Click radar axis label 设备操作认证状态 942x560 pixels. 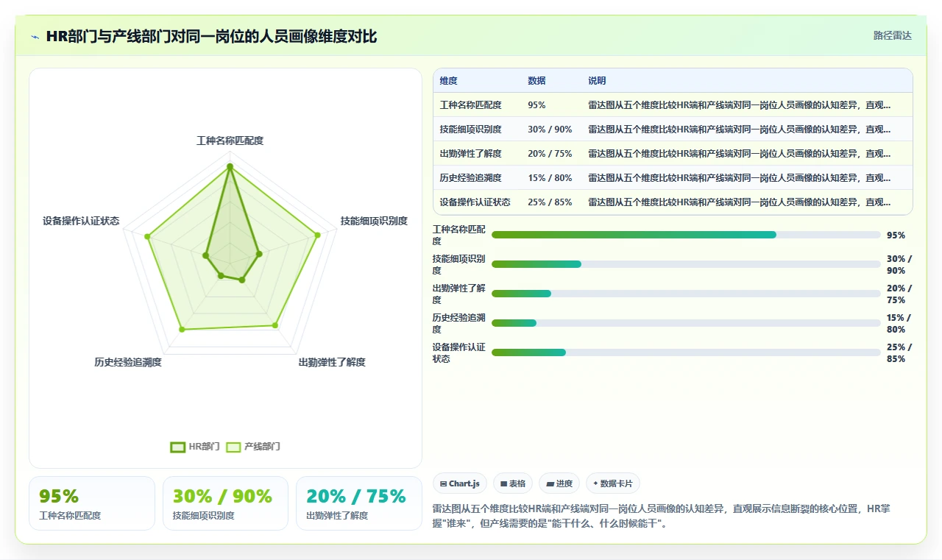[x=81, y=221]
